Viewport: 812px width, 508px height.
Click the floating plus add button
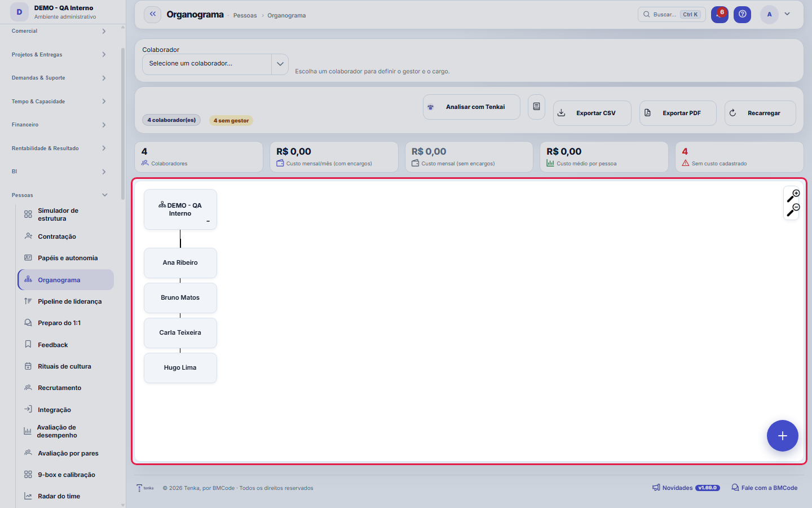[x=782, y=436]
